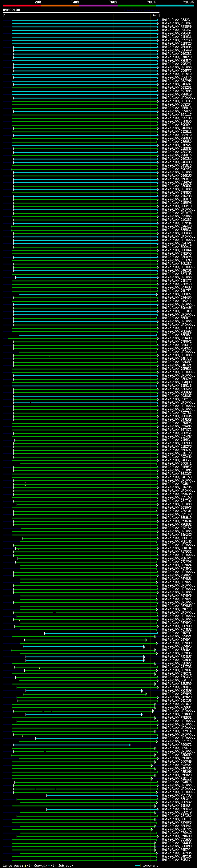Click the UniRef100_B9I117 label

click(x=177, y=115)
